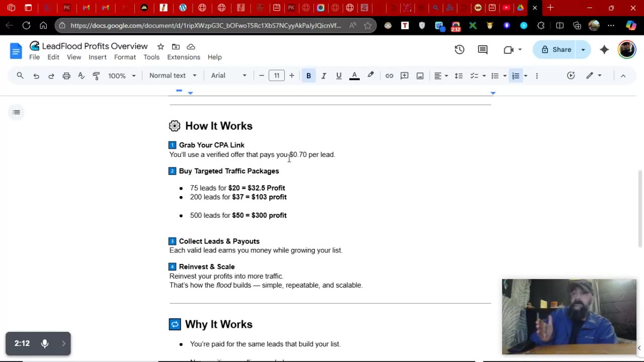
Task: Click the browser address bar URL
Action: pos(206,26)
